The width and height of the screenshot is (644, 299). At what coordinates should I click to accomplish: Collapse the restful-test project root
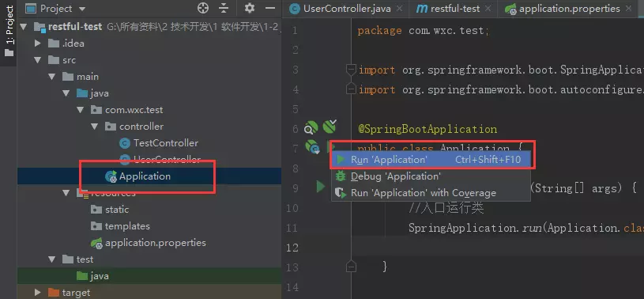pos(24,27)
